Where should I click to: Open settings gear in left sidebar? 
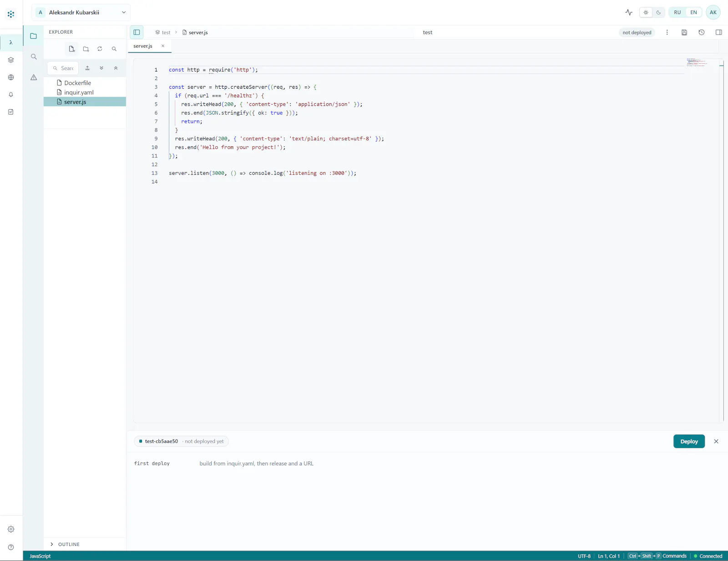click(x=11, y=529)
